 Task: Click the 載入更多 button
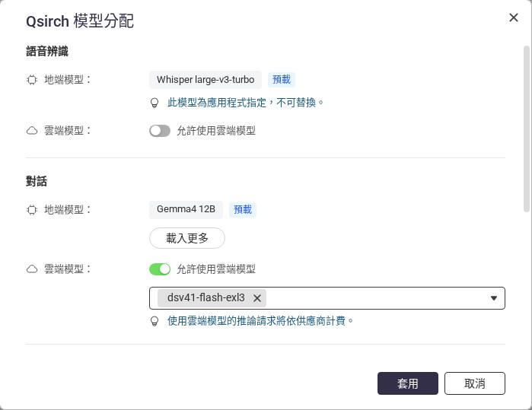click(187, 238)
